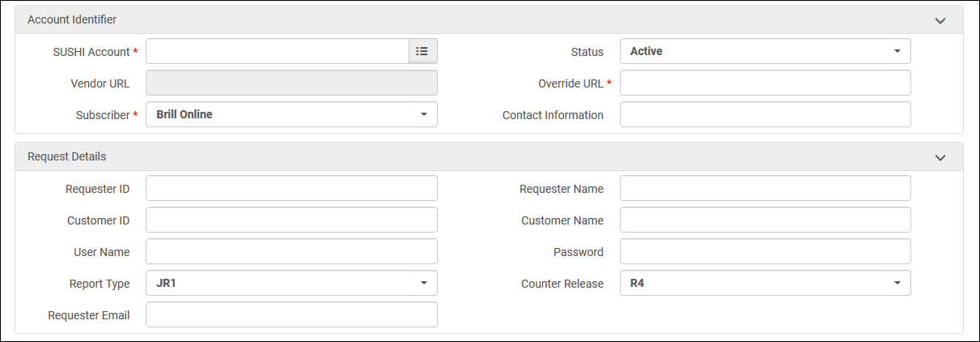Select the Customer Name input field
The image size is (980, 342).
(x=765, y=220)
